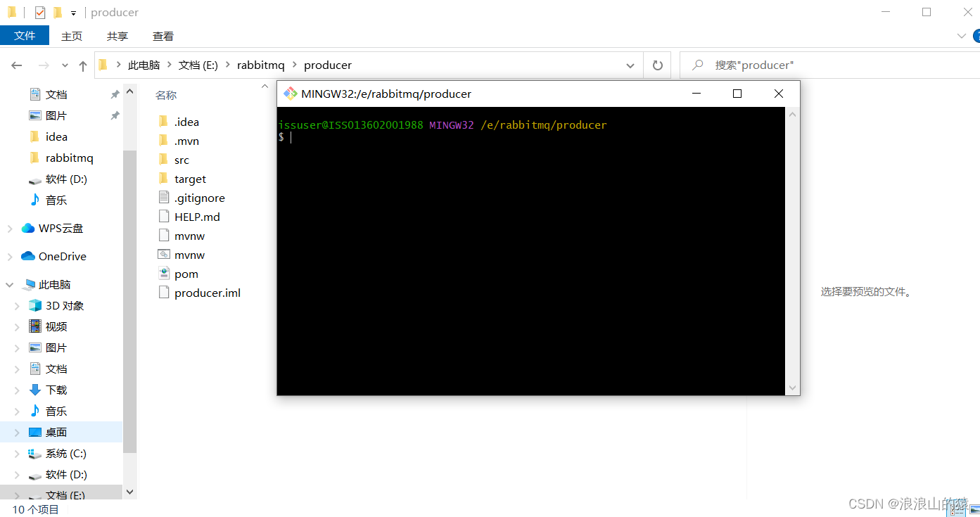Open address bar history dropdown
Screen dimensions: 980x517
coord(630,65)
